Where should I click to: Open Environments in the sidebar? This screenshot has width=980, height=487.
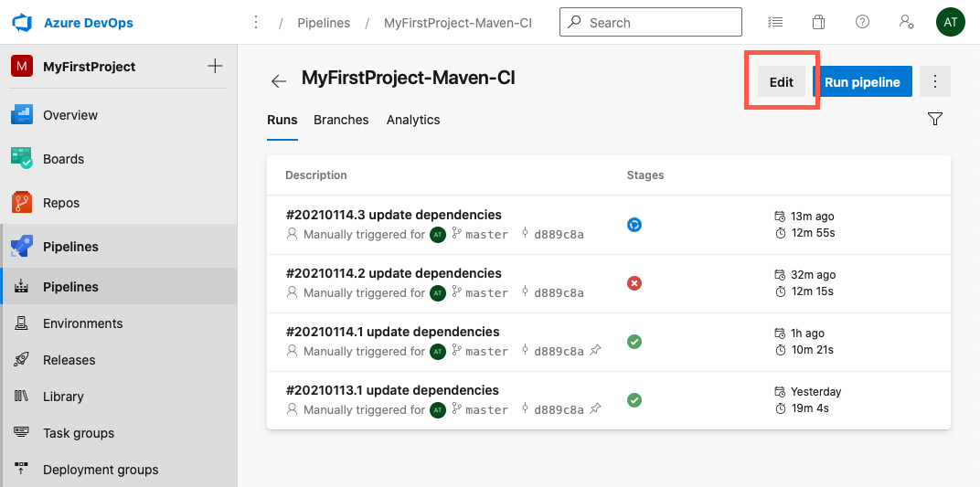tap(119, 323)
